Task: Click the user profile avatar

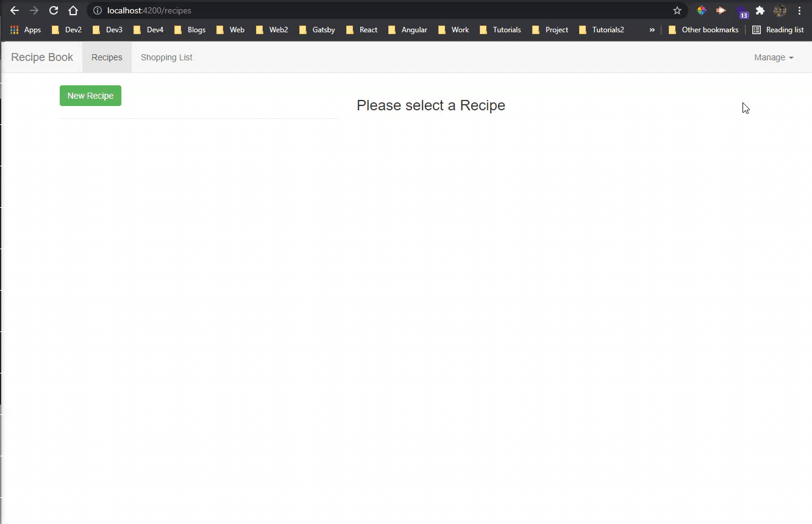Action: click(780, 10)
